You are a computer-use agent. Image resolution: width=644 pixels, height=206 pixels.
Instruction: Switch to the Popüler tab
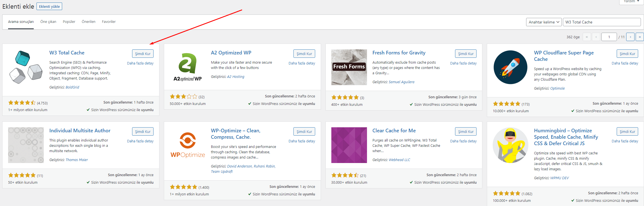point(69,22)
